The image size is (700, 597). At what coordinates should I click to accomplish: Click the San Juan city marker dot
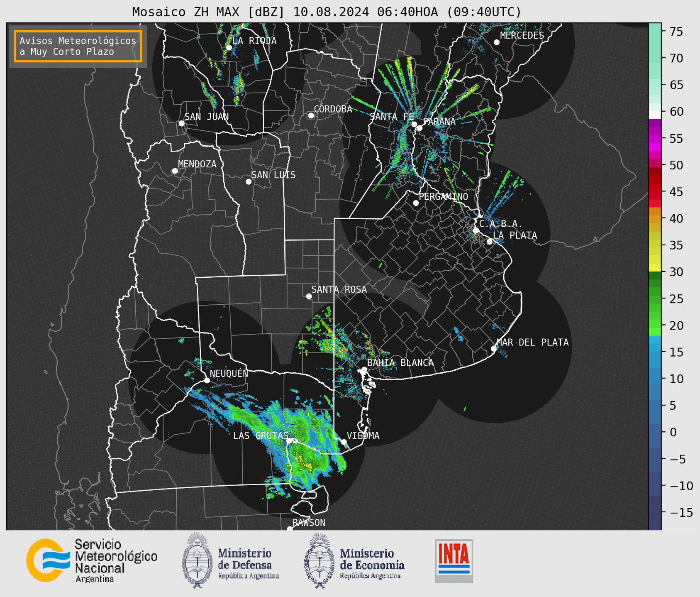(181, 123)
